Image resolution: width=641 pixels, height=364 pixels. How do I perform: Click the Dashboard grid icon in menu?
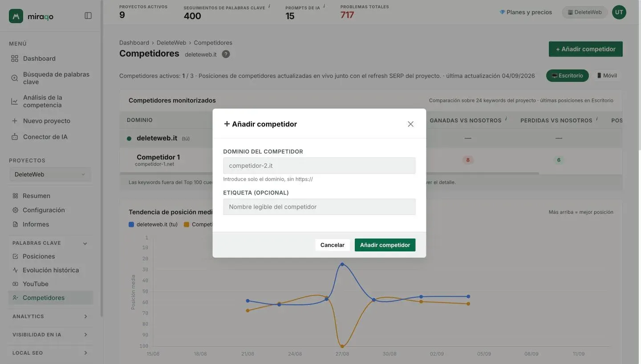(x=15, y=59)
